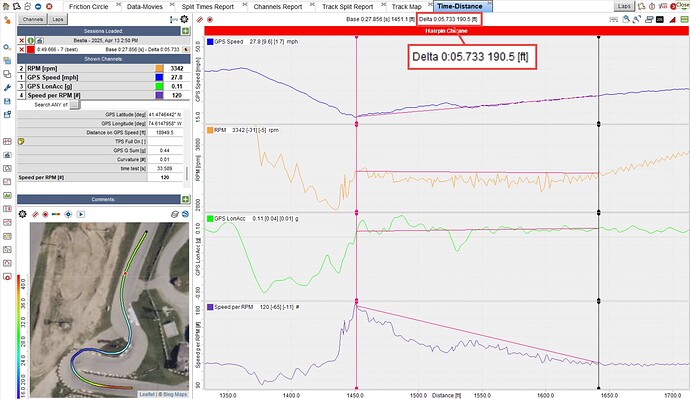Add a session with green plus button
This screenshot has height=399, width=690.
point(186,31)
